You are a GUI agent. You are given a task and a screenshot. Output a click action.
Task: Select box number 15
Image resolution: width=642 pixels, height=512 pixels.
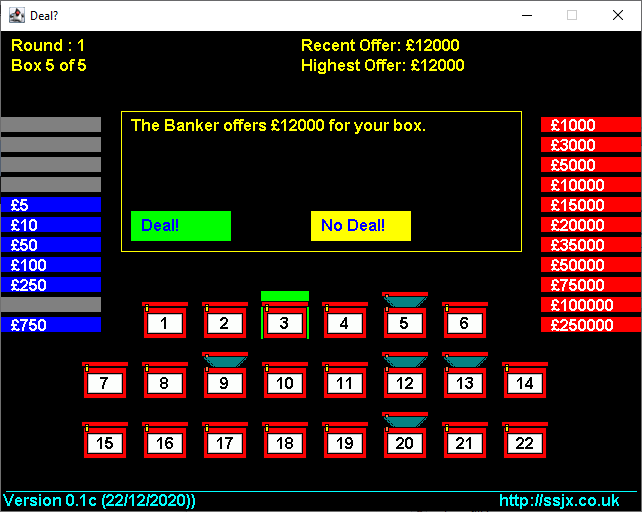(104, 440)
